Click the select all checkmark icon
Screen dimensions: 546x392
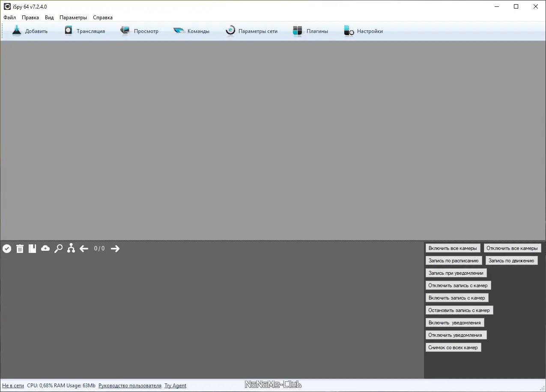click(x=7, y=249)
